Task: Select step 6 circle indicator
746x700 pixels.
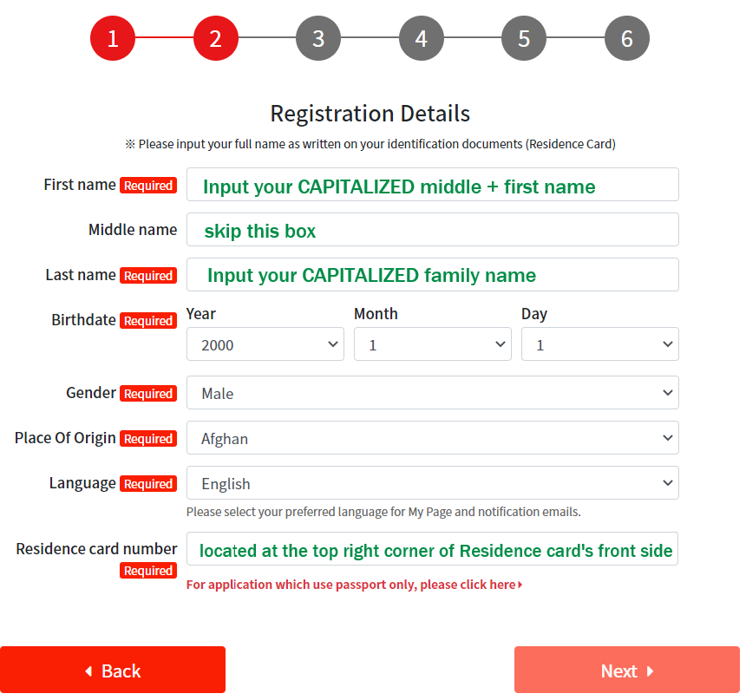Action: coord(626,38)
